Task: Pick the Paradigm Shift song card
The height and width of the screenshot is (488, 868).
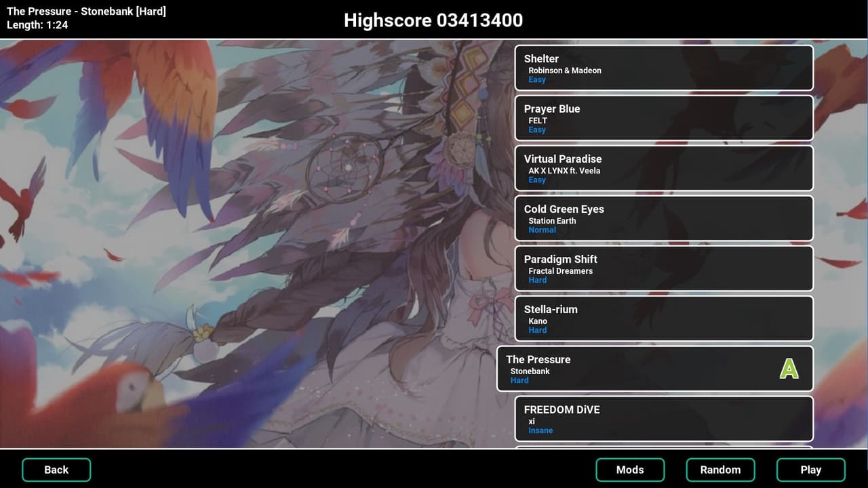Action: pyautogui.click(x=664, y=268)
